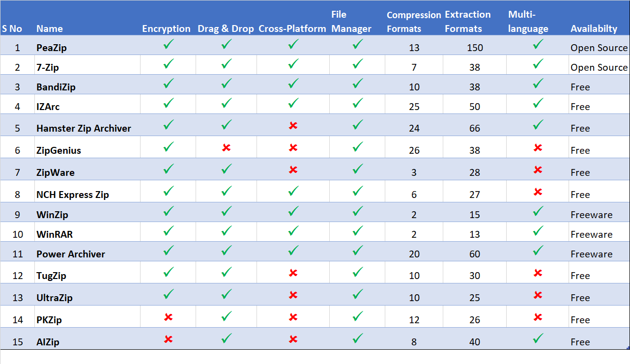Screen dimensions: 630x364
Task: Click the Multi-language red X for TugZip
Action: [x=538, y=273]
